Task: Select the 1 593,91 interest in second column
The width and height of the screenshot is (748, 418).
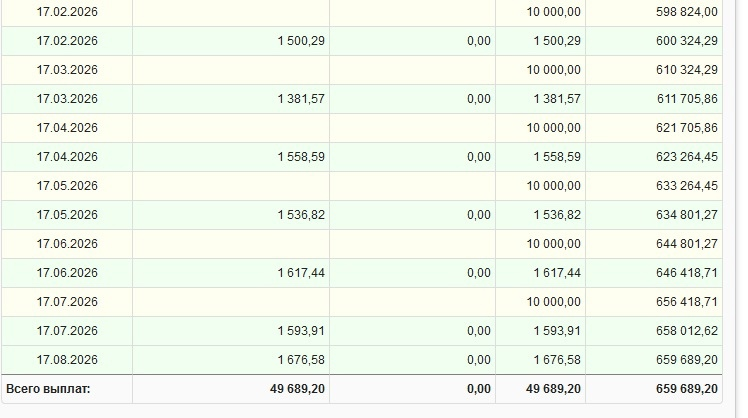Action: pyautogui.click(x=301, y=331)
